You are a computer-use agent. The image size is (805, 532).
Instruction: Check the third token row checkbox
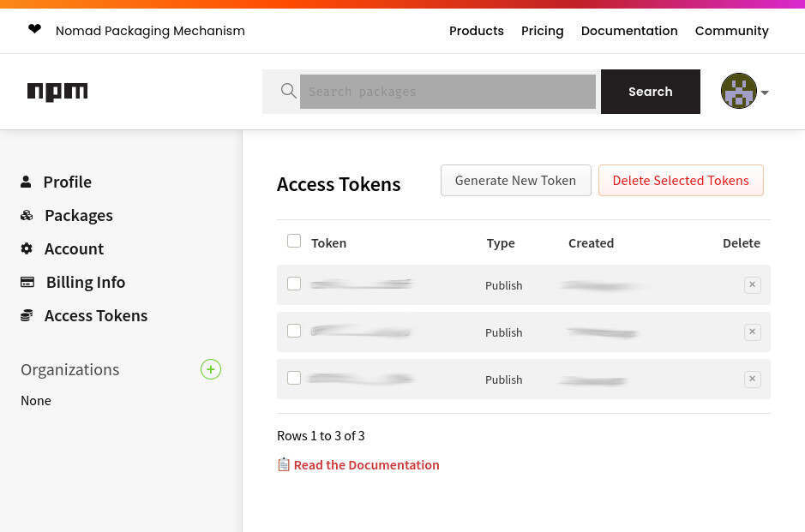(294, 378)
